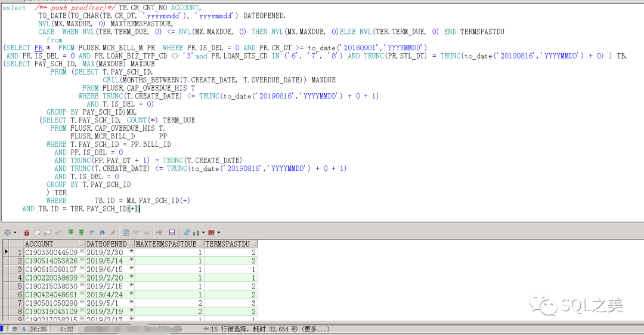Viewport: 644px width, 335px height.
Task: Open date dropdown for 2019/6/15
Action: (x=131, y=268)
